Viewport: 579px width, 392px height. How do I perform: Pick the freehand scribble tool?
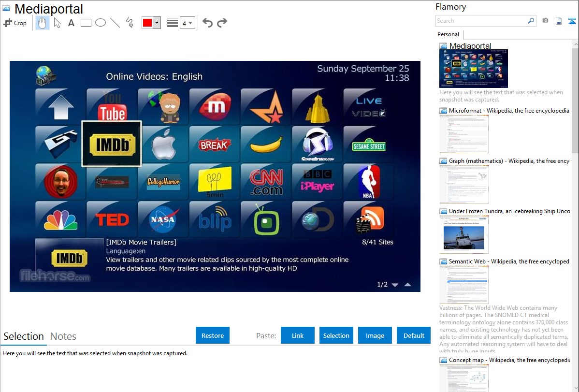point(130,23)
